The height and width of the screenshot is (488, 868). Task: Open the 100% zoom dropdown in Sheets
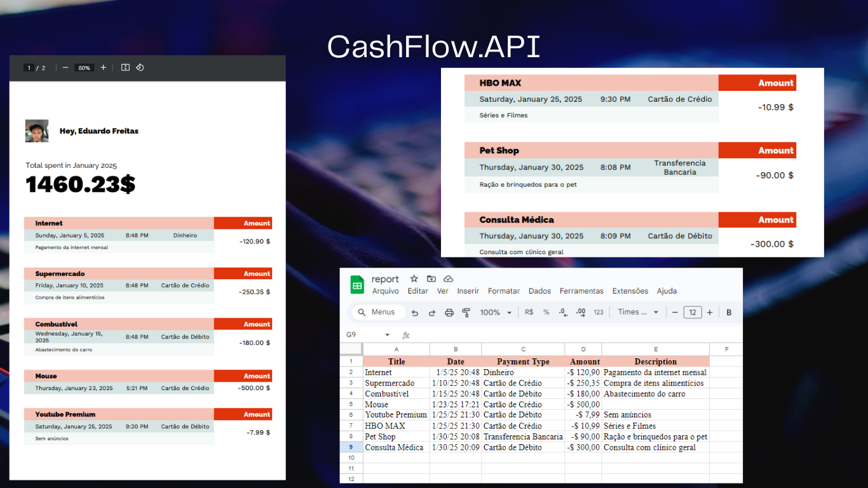496,312
